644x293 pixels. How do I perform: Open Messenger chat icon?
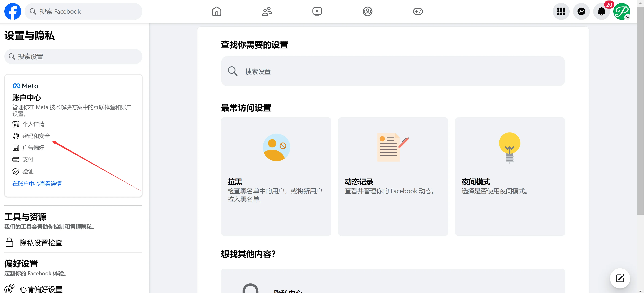click(581, 11)
